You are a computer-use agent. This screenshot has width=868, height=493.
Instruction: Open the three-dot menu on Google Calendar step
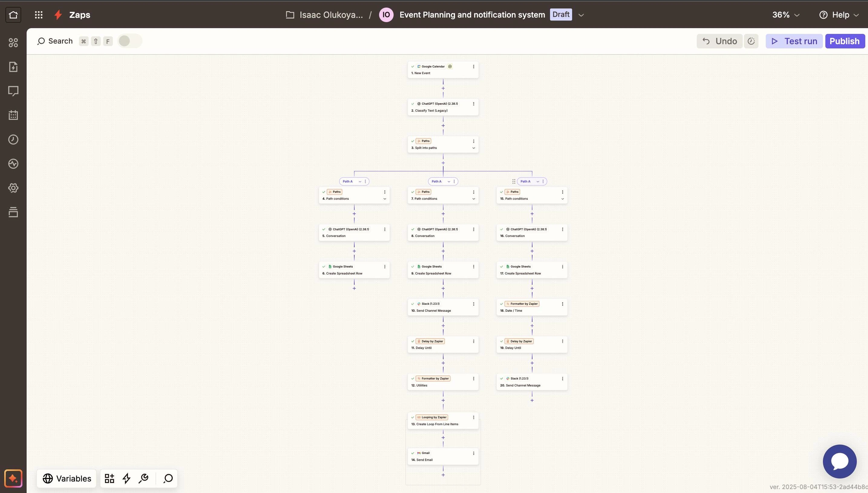pos(473,67)
